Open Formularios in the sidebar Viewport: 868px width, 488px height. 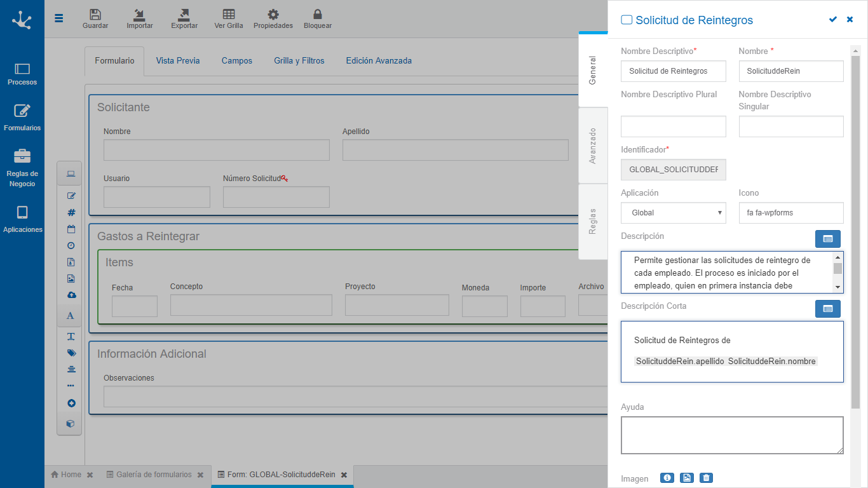click(22, 119)
